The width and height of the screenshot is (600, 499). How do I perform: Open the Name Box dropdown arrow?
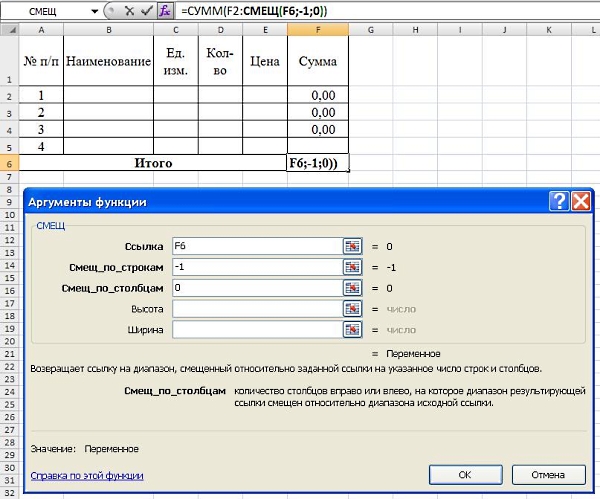[94, 10]
